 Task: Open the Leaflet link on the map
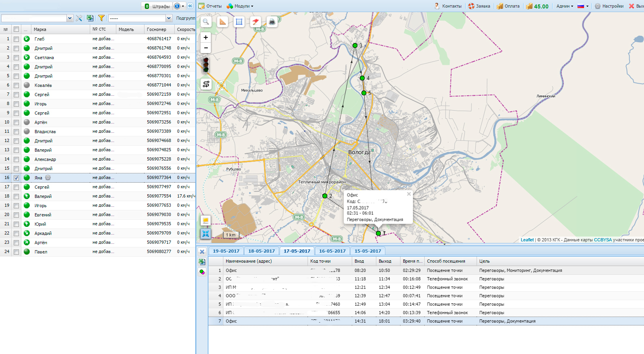(527, 240)
